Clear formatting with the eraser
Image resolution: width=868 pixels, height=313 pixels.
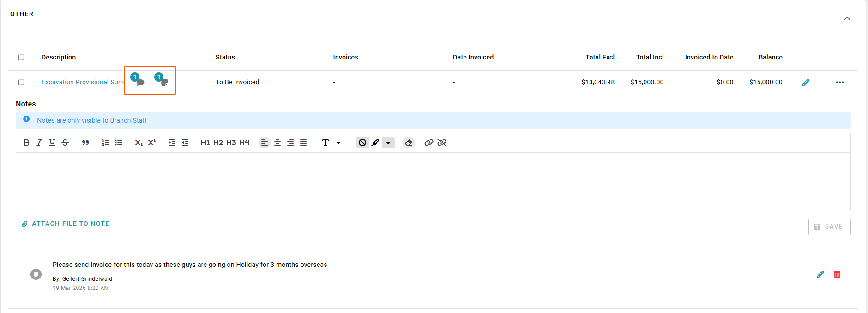[409, 142]
